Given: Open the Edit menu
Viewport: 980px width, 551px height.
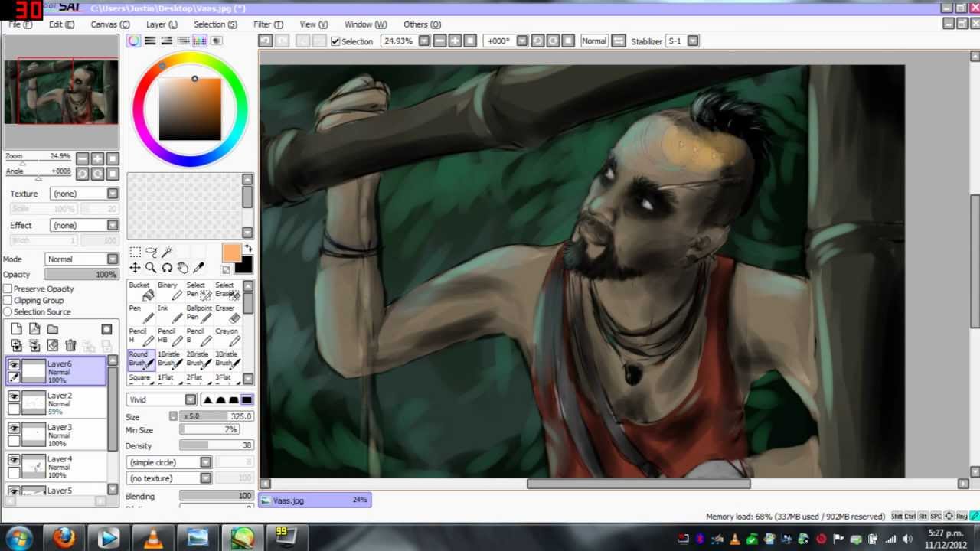Looking at the screenshot, I should click(61, 24).
